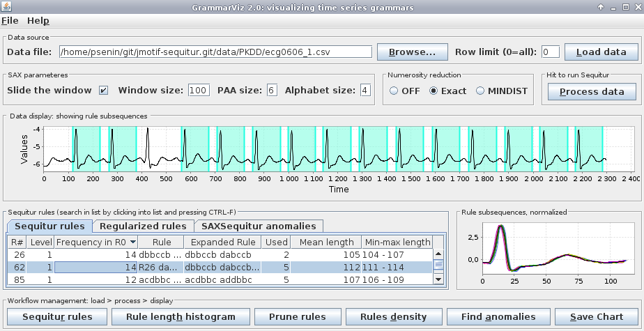The image size is (644, 331).
Task: Click the rules table scrollbar thumb
Action: point(438,265)
